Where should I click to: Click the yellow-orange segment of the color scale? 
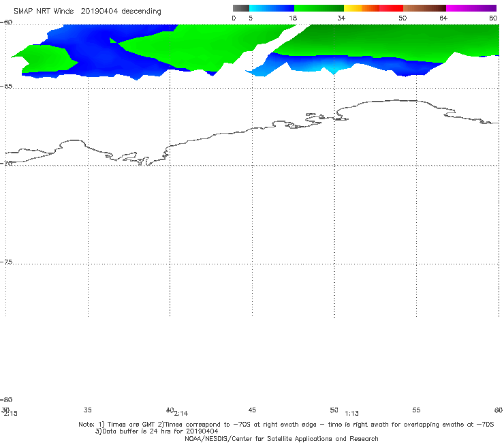coord(362,8)
